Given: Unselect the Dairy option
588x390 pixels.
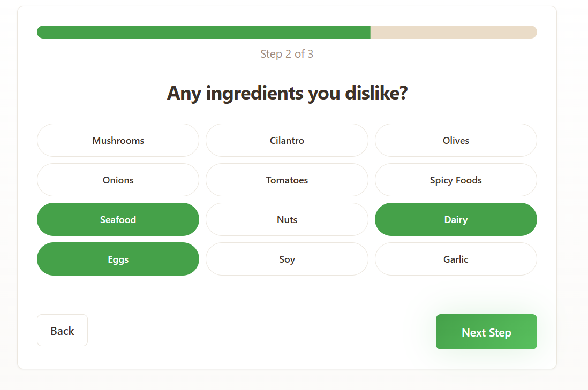Looking at the screenshot, I should tap(456, 219).
